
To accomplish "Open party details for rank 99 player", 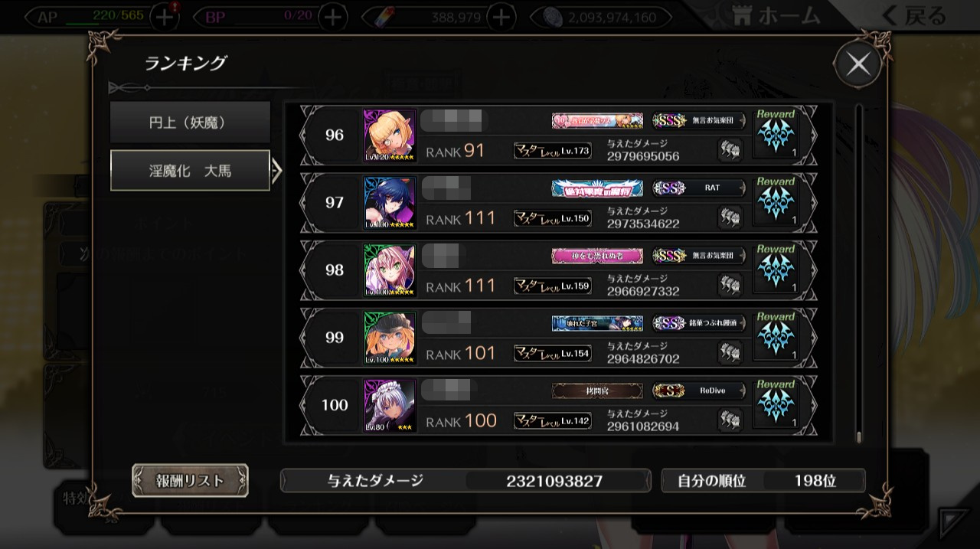I will 730,353.
